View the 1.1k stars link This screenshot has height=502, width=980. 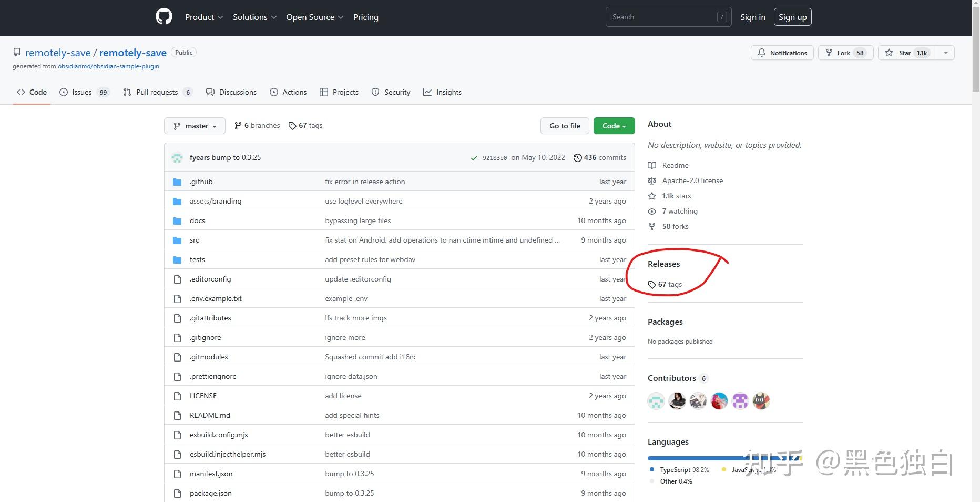(x=670, y=196)
